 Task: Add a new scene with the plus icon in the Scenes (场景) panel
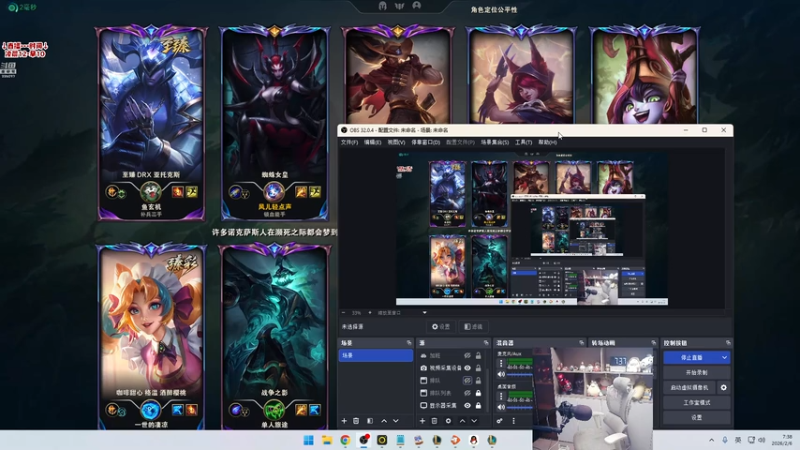344,421
